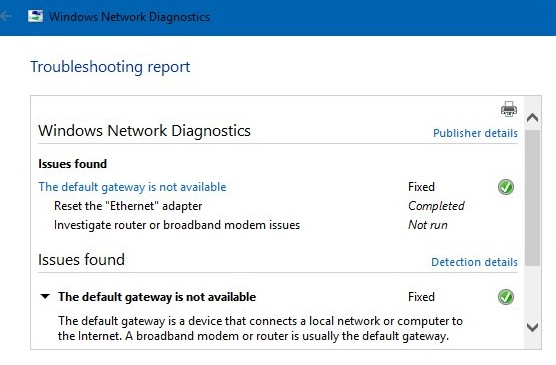This screenshot has width=556, height=365.
Task: Click the 'Completed' status text
Action: [x=436, y=206]
